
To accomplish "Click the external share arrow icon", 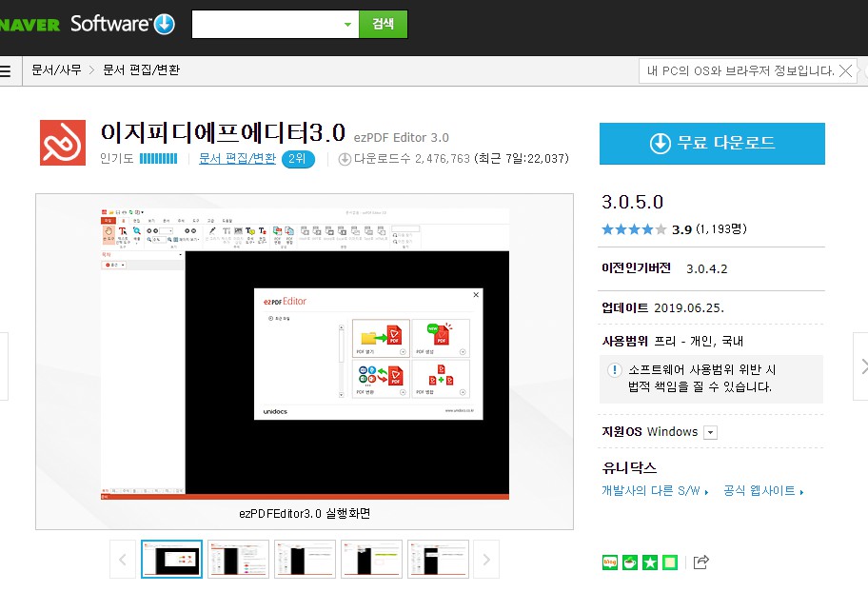I will 700,563.
